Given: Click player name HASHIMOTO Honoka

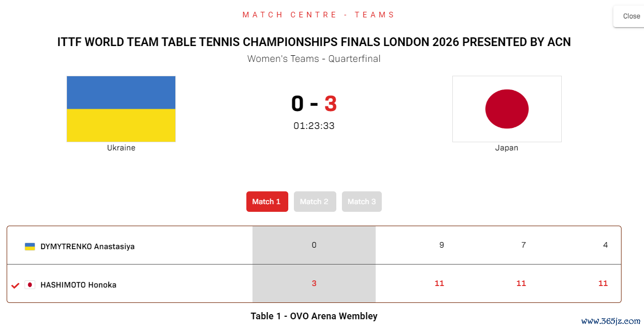Looking at the screenshot, I should point(78,285).
